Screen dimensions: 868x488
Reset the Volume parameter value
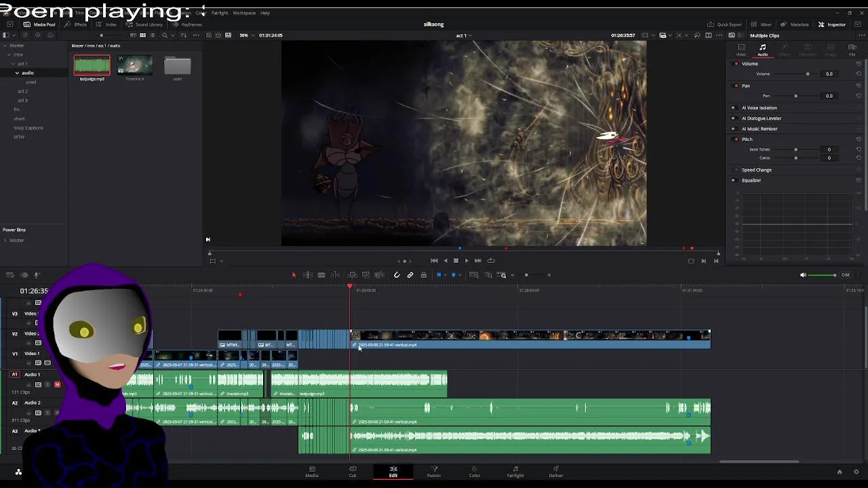click(859, 74)
